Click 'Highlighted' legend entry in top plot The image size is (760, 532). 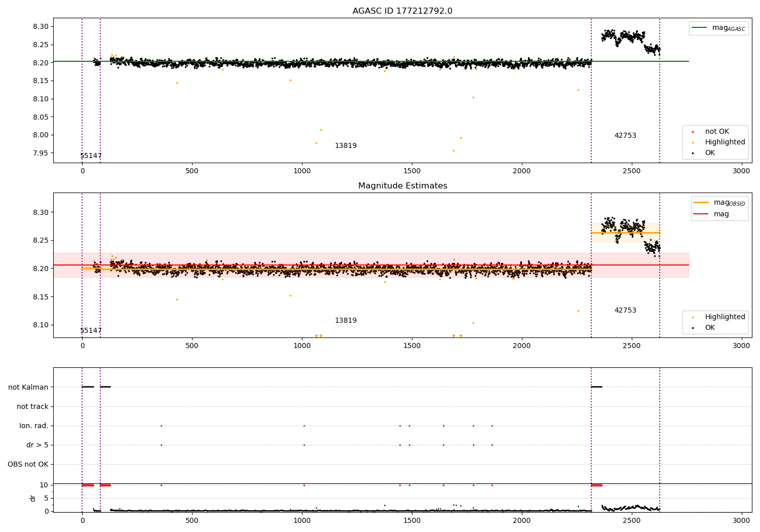click(x=719, y=142)
